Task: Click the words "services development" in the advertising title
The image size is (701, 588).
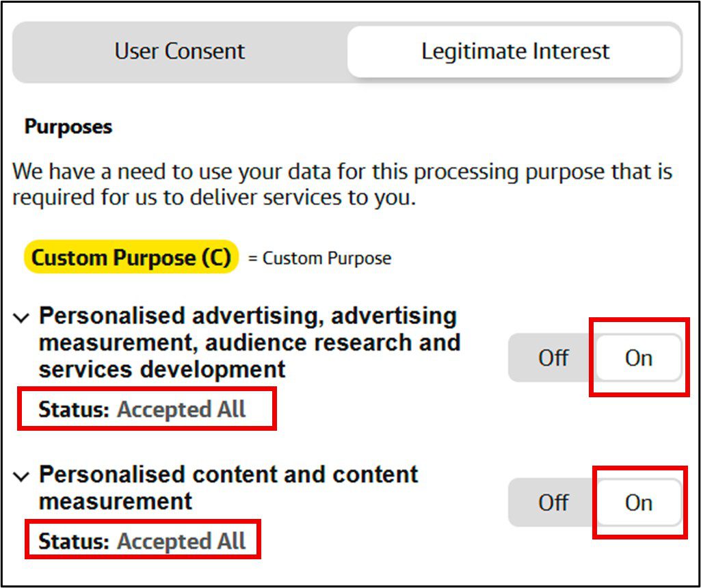Action: coord(162,369)
